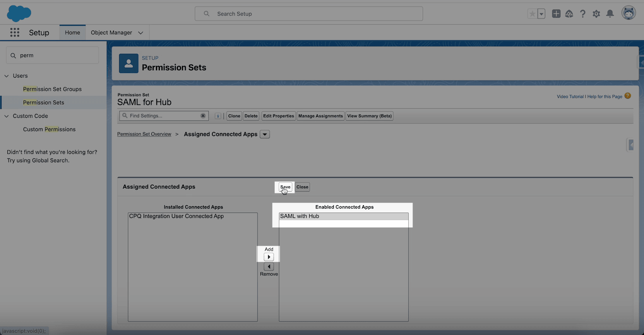Clear the Find Settings field with X icon
Viewport: 644px width, 335px height.
click(203, 116)
